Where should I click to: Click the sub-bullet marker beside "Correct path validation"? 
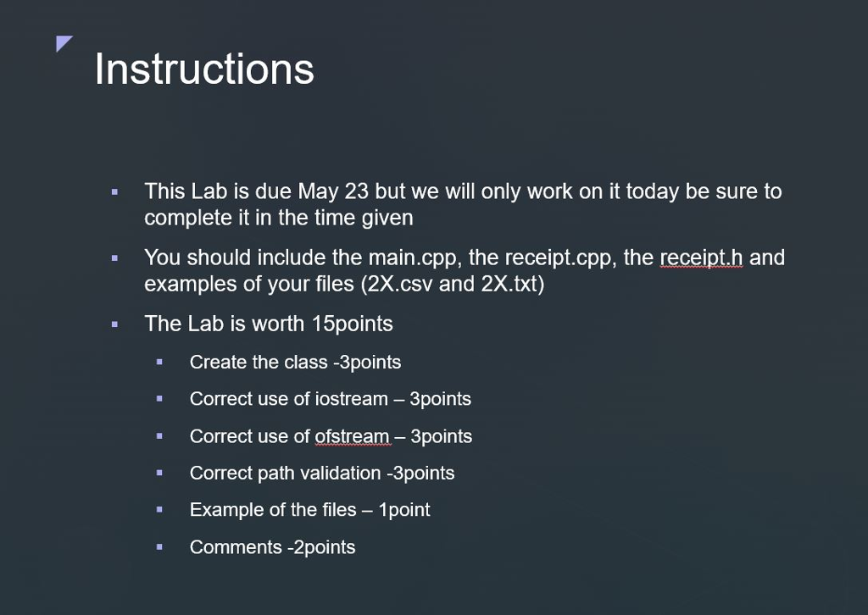(x=159, y=474)
